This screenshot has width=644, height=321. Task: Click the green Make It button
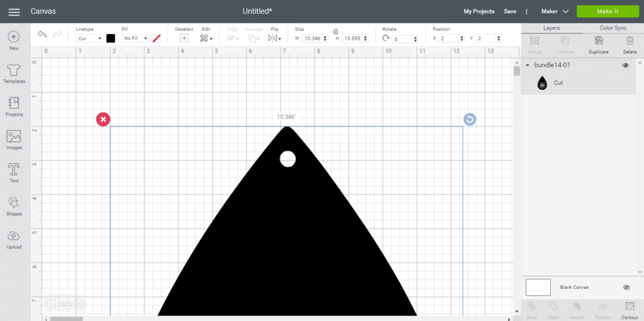pos(607,11)
